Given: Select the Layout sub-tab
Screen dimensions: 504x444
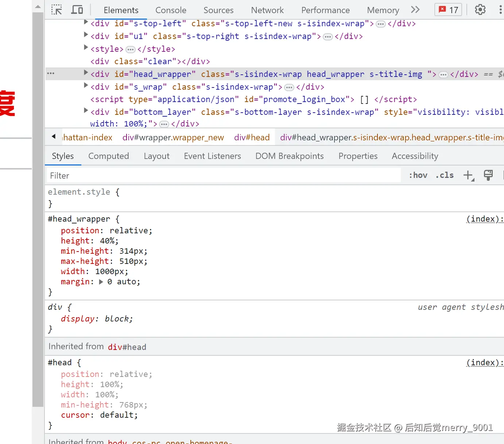Looking at the screenshot, I should tap(156, 156).
